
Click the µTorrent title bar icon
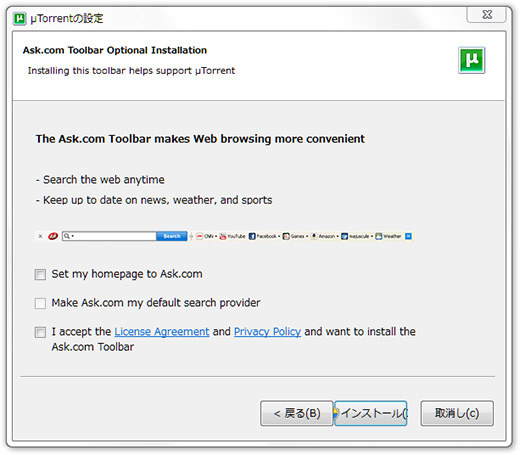20,18
